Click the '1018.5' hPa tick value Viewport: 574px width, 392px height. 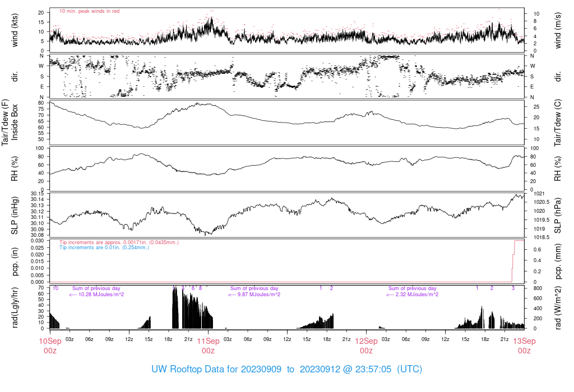(541, 237)
